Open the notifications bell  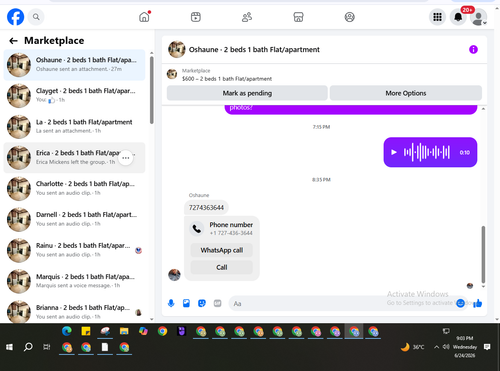pyautogui.click(x=458, y=17)
